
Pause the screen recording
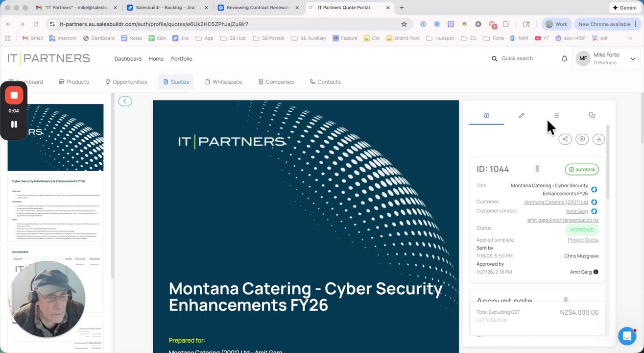(x=14, y=125)
